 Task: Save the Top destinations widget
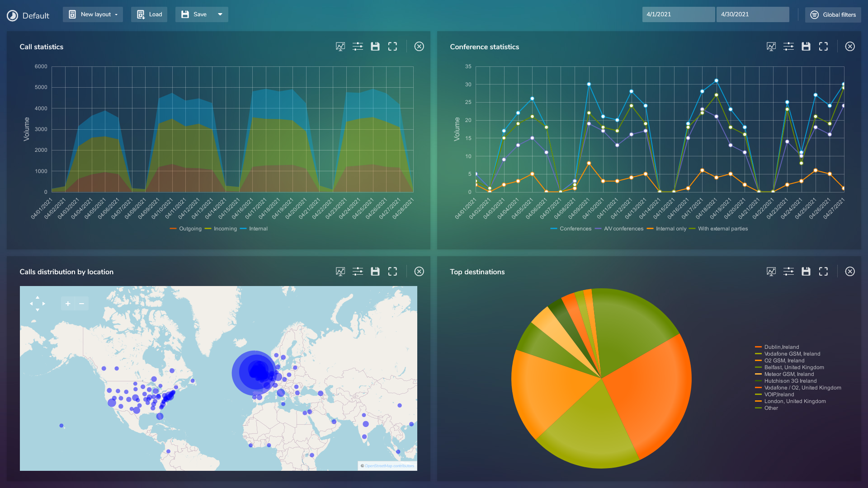(806, 272)
